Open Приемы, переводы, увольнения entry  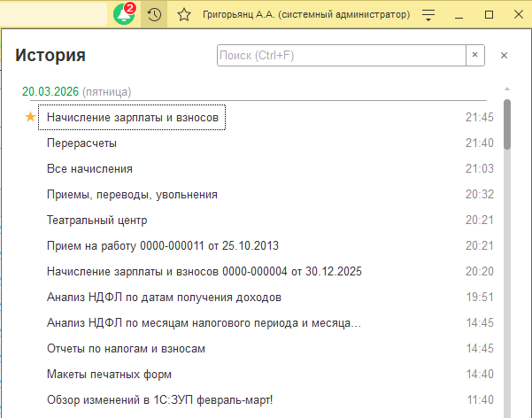point(132,194)
